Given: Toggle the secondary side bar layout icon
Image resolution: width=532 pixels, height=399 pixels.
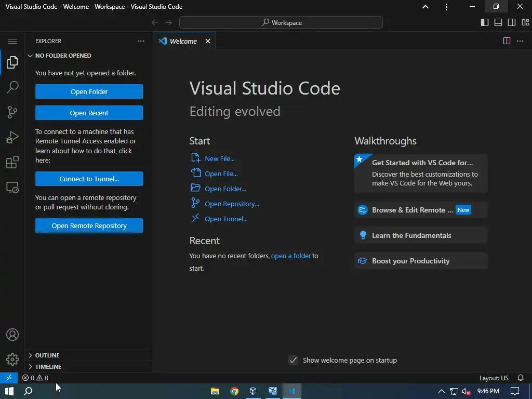Looking at the screenshot, I should point(512,22).
